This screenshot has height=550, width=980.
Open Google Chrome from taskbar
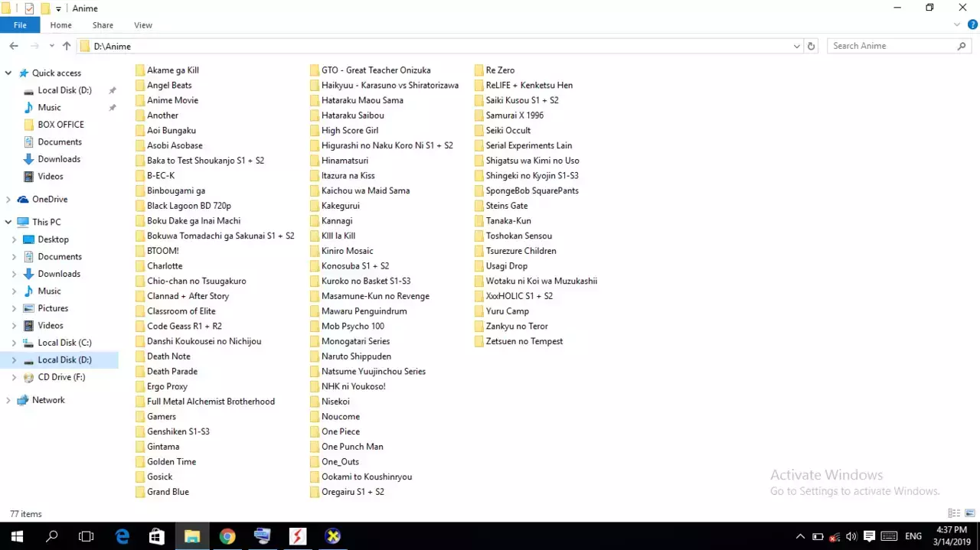[227, 536]
